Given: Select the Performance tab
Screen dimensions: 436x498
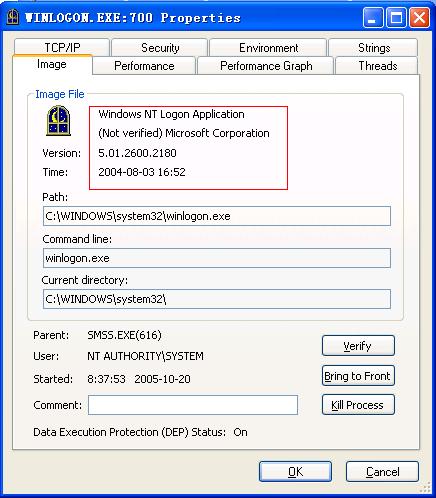Looking at the screenshot, I should click(x=144, y=66).
